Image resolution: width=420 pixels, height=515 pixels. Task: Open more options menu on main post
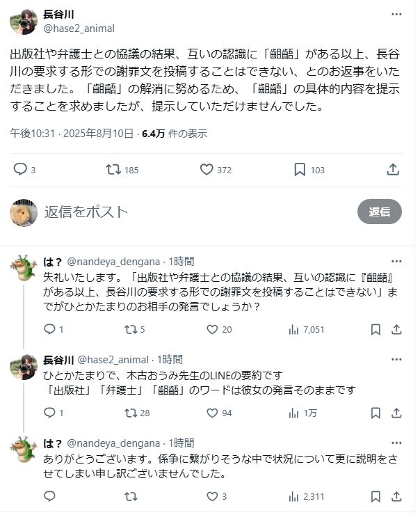tap(396, 15)
